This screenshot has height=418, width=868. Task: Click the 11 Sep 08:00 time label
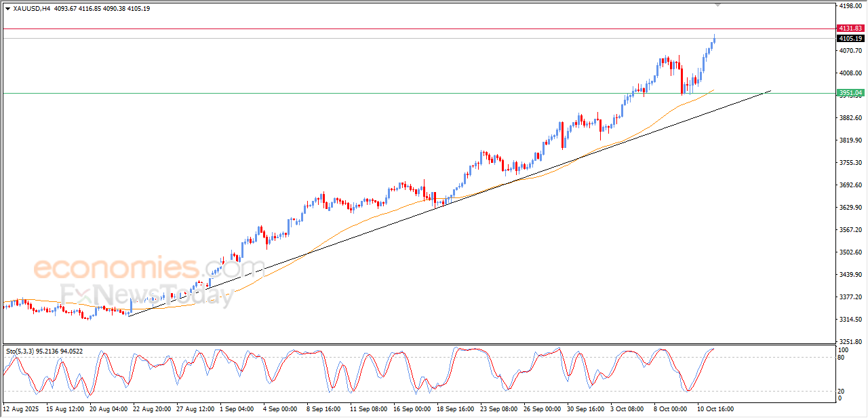[369, 409]
